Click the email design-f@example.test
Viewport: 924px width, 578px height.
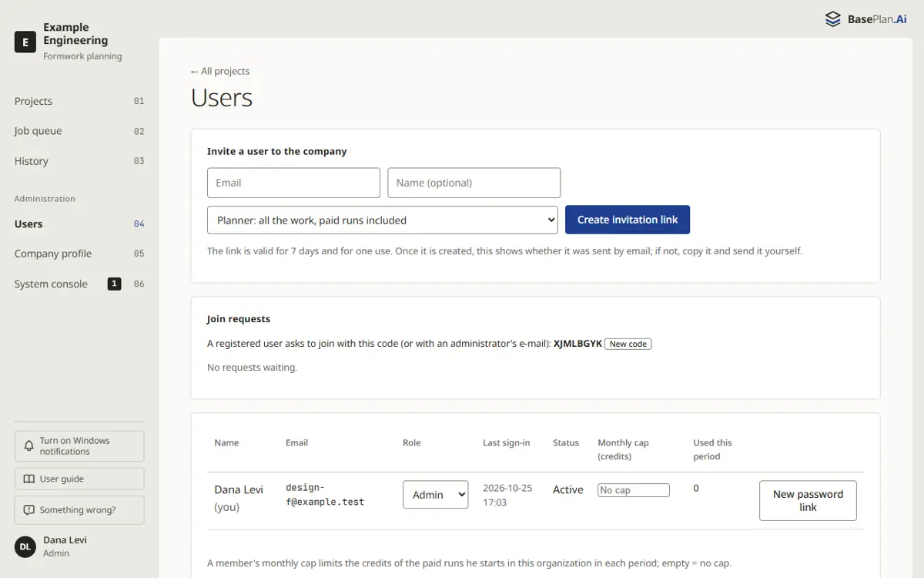coord(325,495)
